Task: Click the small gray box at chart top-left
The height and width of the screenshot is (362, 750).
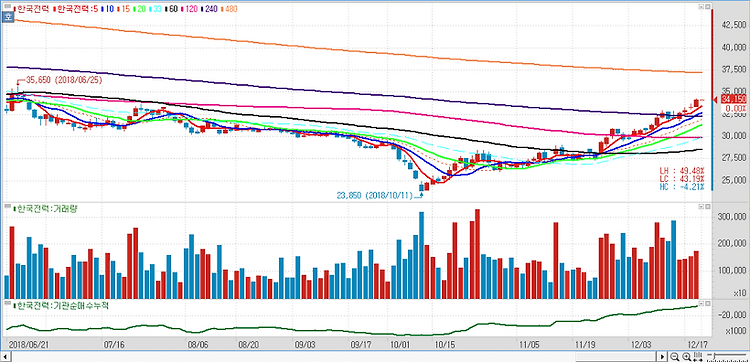Action: point(7,6)
